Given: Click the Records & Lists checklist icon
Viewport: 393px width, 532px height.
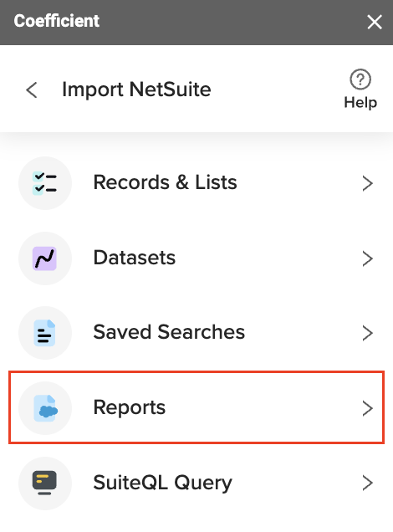Looking at the screenshot, I should tap(45, 183).
